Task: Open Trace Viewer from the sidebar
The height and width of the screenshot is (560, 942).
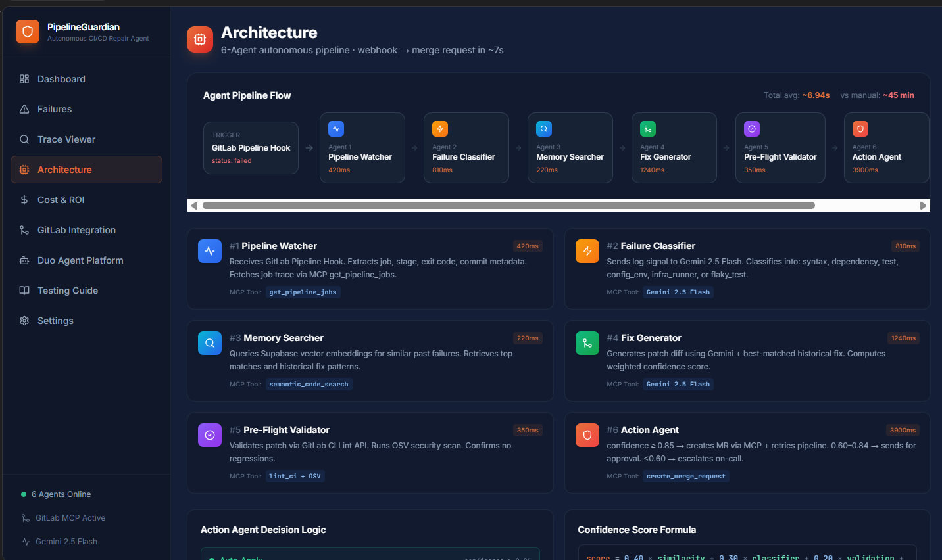Action: [86, 139]
